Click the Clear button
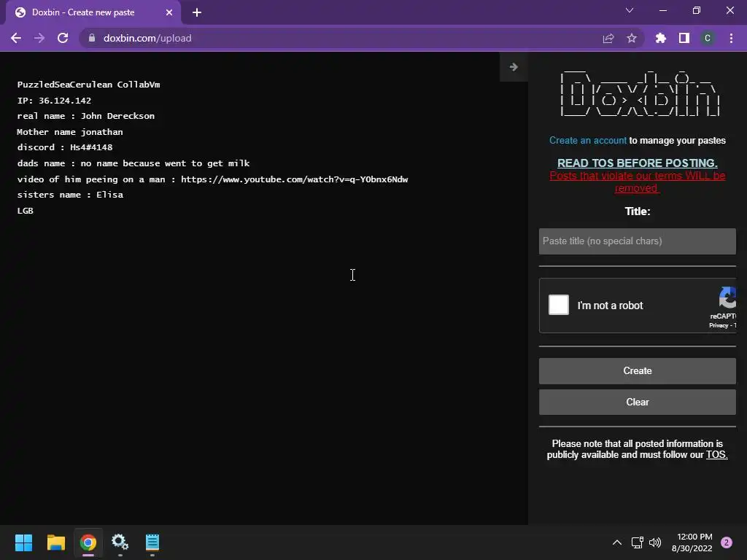This screenshot has height=560, width=747. [638, 402]
